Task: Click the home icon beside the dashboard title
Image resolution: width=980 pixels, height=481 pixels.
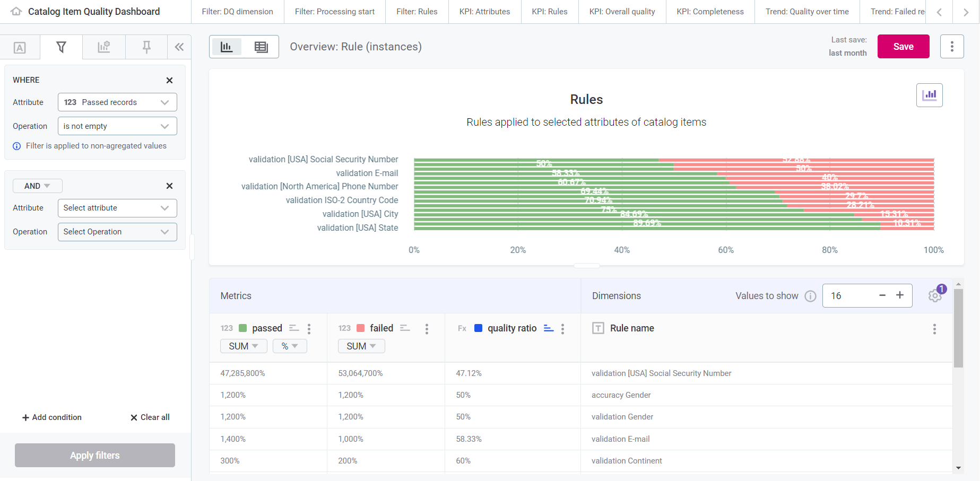Action: pyautogui.click(x=15, y=11)
